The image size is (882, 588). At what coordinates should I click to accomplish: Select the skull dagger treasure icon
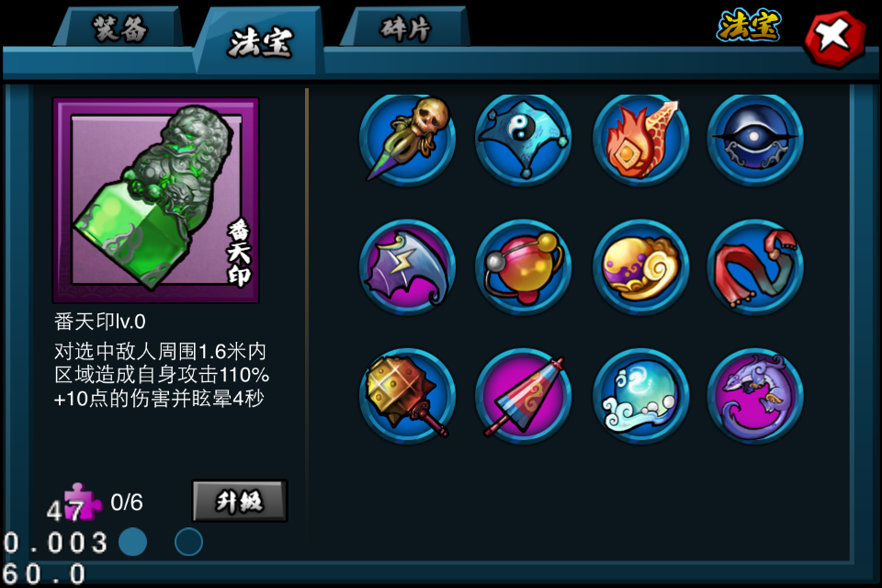coord(407,140)
